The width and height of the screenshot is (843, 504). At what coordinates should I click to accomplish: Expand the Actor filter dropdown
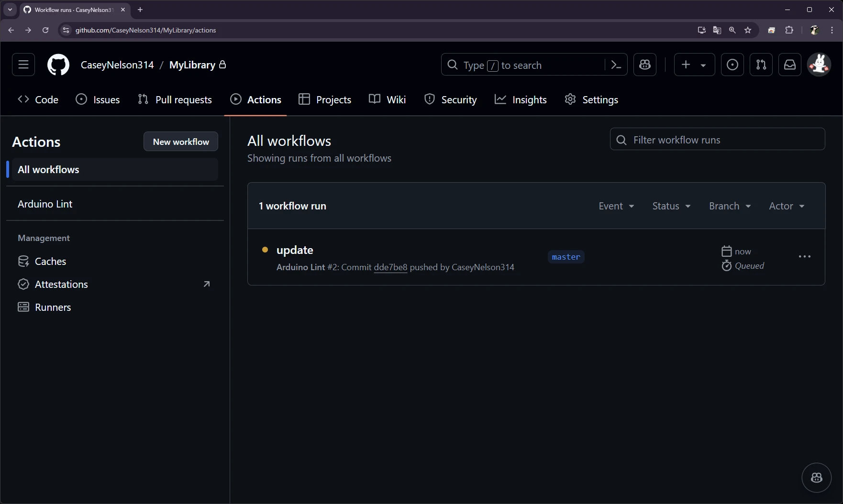coord(787,206)
